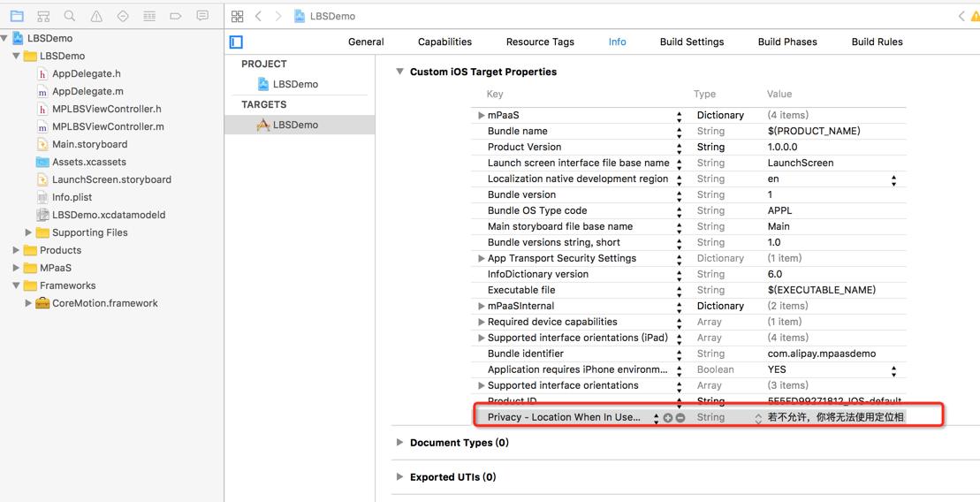Image resolution: width=980 pixels, height=502 pixels.
Task: Open the Breakpoint navigator icon
Action: pos(176,16)
